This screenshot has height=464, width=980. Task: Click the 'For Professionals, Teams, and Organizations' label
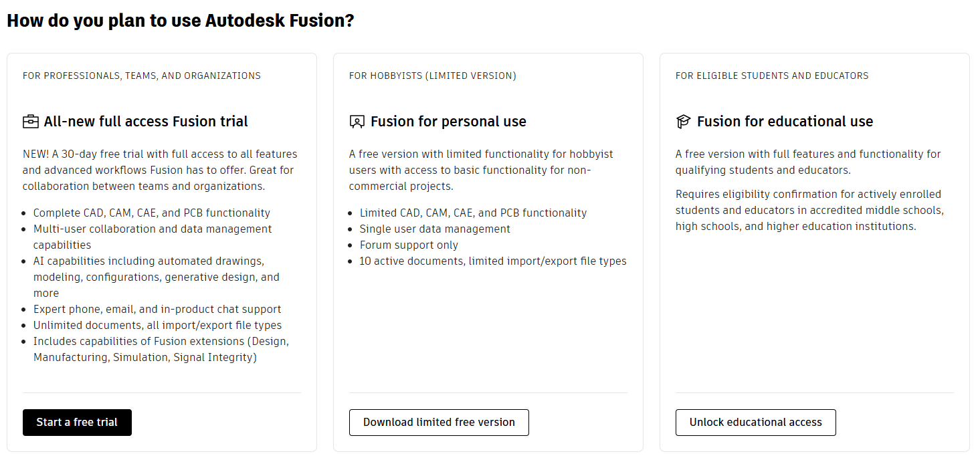[x=142, y=76]
